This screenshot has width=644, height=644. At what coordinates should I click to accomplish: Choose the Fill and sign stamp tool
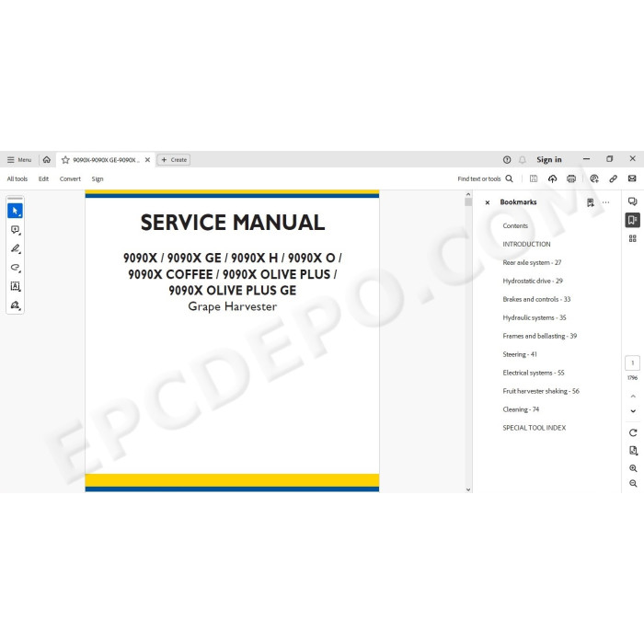pyautogui.click(x=16, y=305)
